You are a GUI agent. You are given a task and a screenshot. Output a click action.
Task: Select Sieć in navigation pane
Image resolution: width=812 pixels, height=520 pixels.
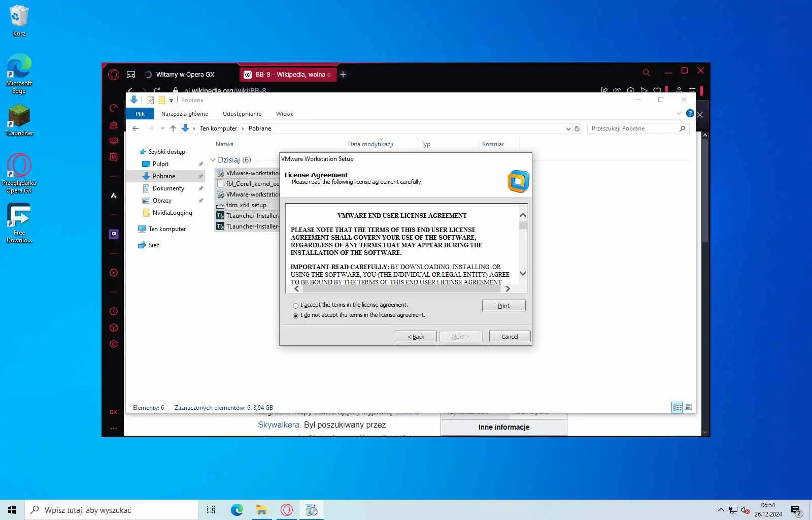[x=154, y=245]
